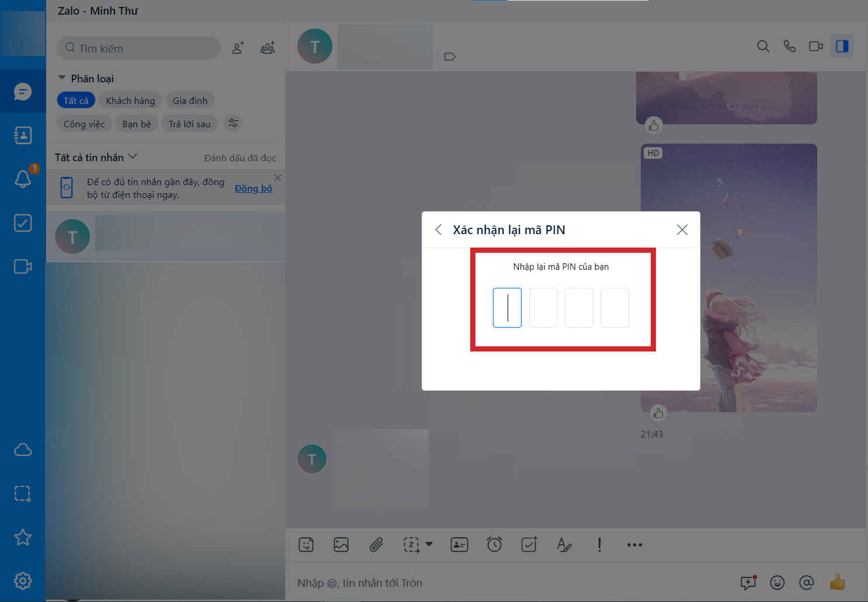The height and width of the screenshot is (602, 868).
Task: Click the Tìm kiếm search field
Action: click(x=140, y=48)
